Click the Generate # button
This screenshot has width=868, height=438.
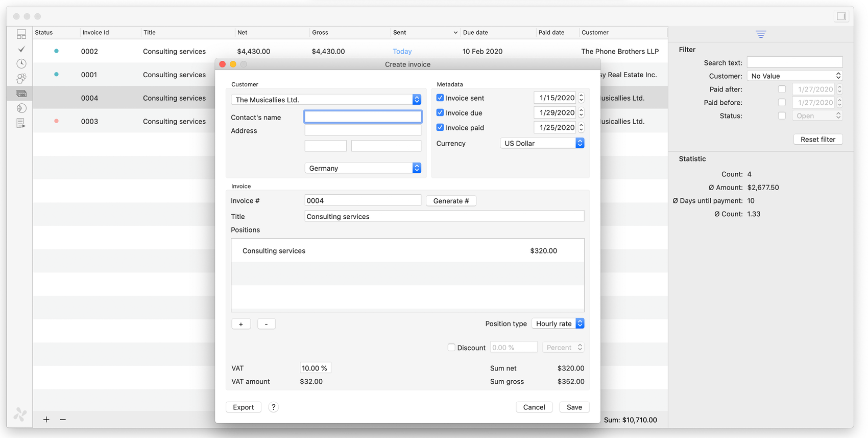coord(451,201)
